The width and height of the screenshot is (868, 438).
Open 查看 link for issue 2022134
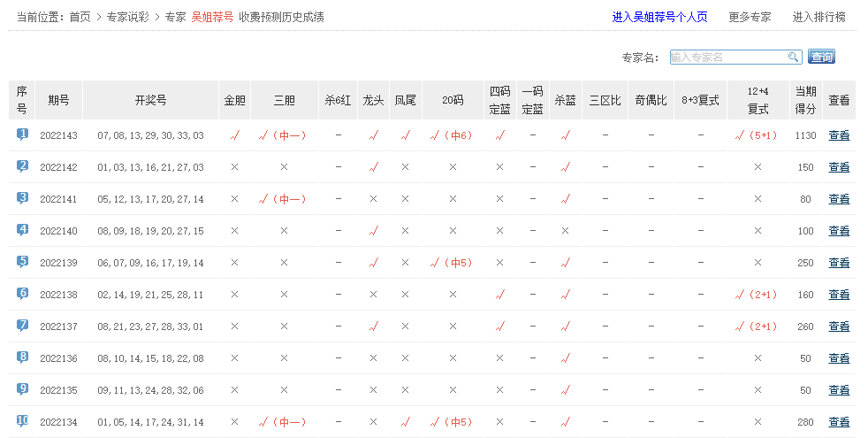pyautogui.click(x=838, y=422)
